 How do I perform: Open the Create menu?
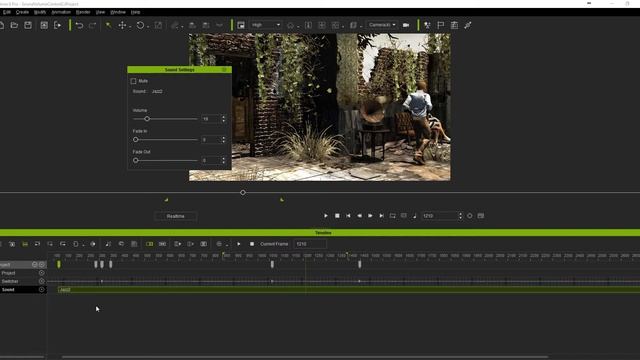tap(22, 12)
